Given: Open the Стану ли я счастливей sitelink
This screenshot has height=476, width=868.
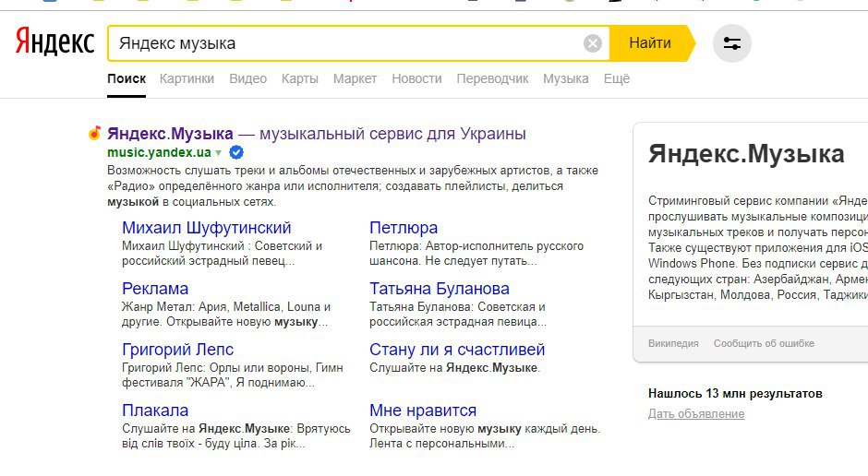Looking at the screenshot, I should 457,350.
